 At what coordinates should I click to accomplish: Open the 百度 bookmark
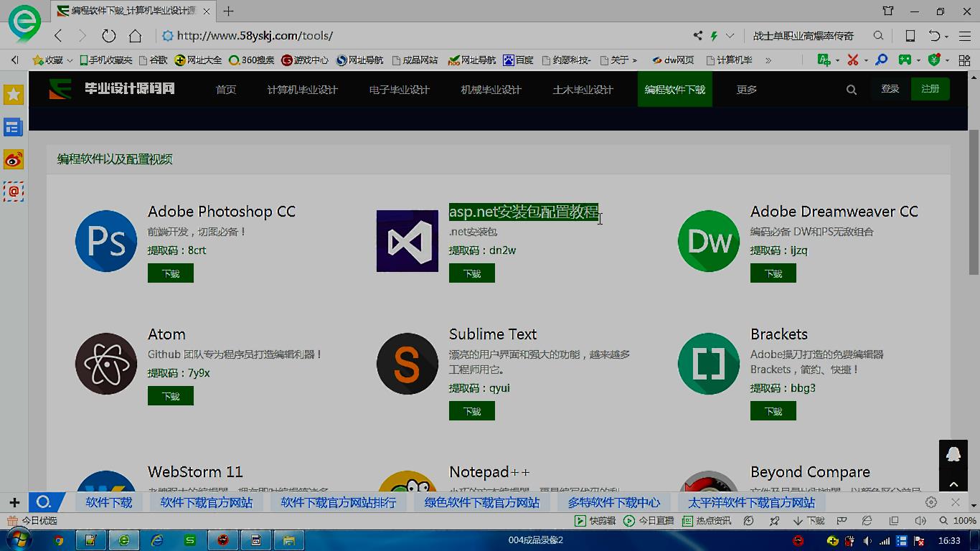pos(519,60)
